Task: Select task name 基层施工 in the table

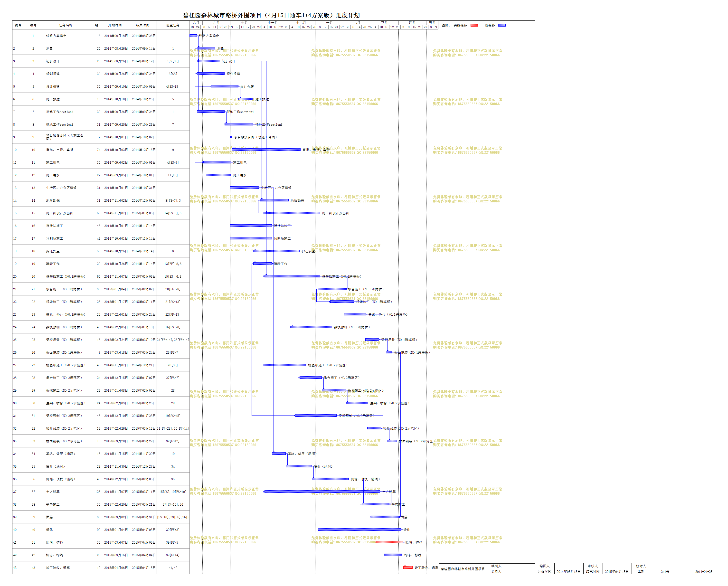Action: 53,504
